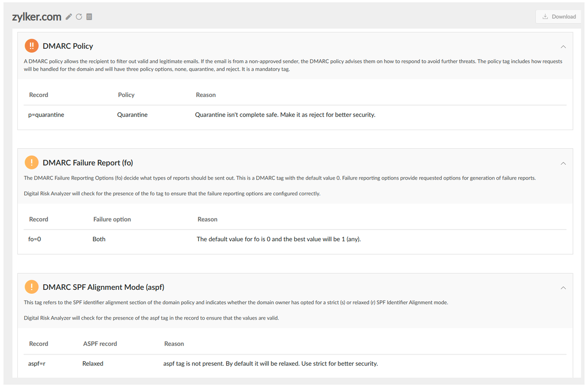Click the Failure option column header
Image resolution: width=588 pixels, height=387 pixels.
pos(112,219)
